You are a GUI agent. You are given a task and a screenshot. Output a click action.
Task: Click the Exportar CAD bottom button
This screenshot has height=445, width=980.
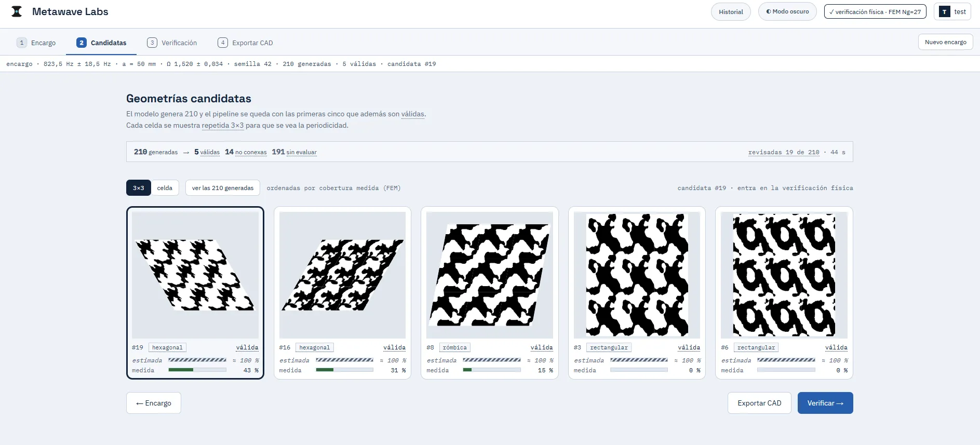759,403
